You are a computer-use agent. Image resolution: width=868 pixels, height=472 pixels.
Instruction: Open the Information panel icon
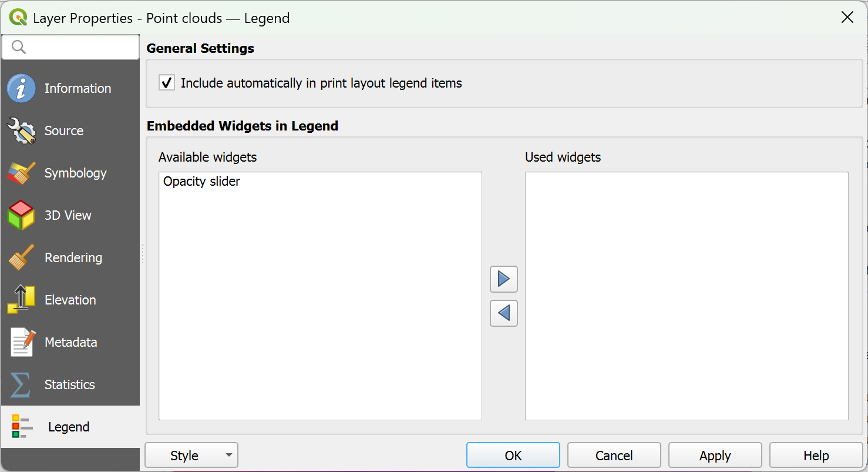click(x=21, y=88)
